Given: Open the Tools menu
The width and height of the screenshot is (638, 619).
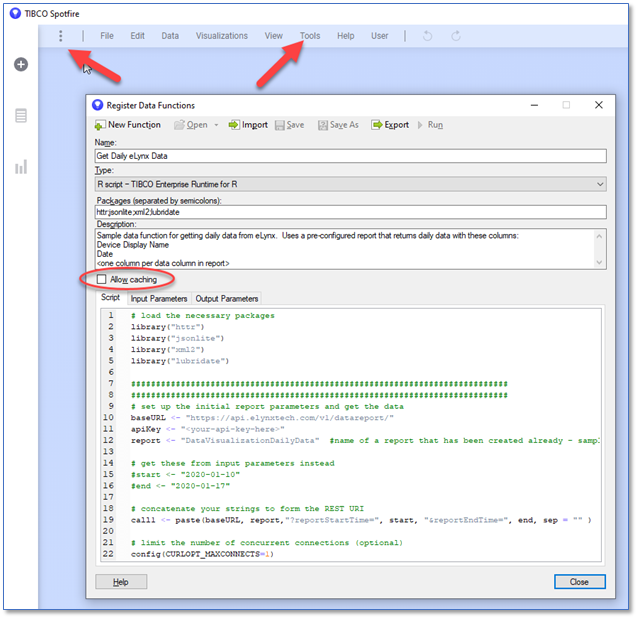Looking at the screenshot, I should [310, 36].
